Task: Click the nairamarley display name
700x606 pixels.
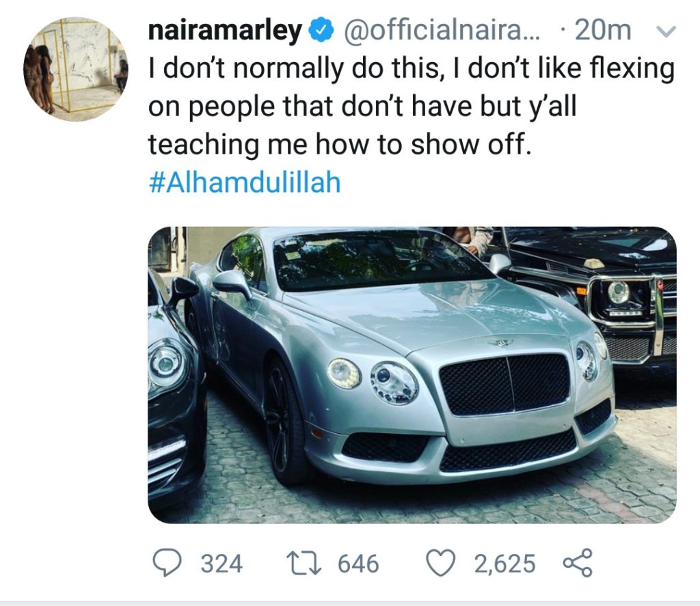Action: click(x=225, y=31)
